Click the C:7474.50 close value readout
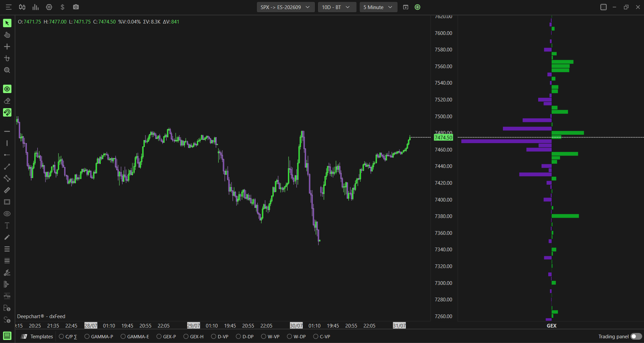This screenshot has height=343, width=644. pyautogui.click(x=104, y=22)
